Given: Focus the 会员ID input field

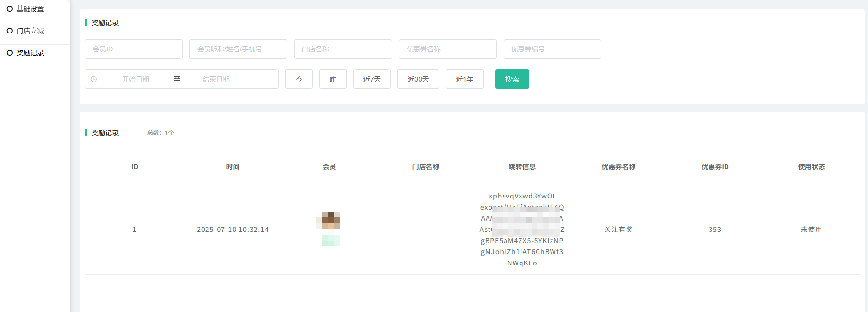Looking at the screenshot, I should click(x=133, y=49).
